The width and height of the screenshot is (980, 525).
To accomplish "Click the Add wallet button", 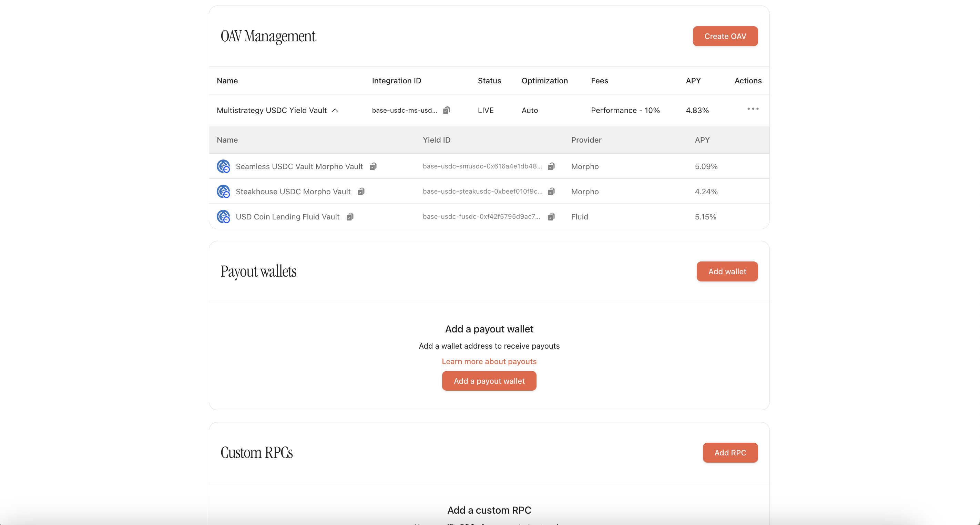I will pos(727,271).
